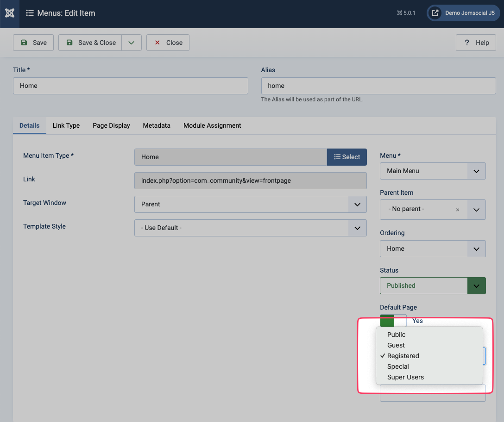504x422 pixels.
Task: Click into the Alias text field
Action: click(378, 86)
